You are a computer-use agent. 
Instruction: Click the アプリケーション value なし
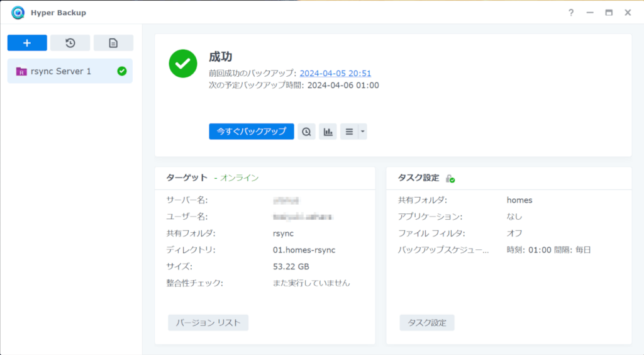click(514, 217)
